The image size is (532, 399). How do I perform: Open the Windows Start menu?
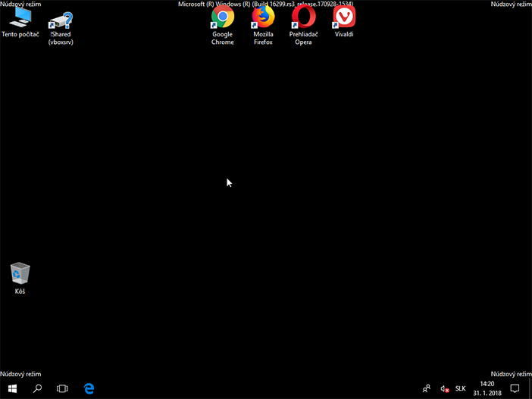coord(12,388)
